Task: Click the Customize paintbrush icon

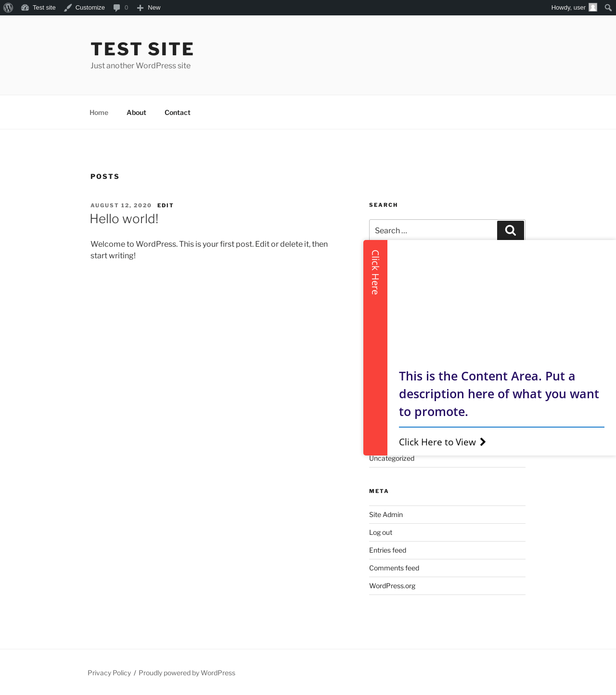Action: tap(68, 8)
